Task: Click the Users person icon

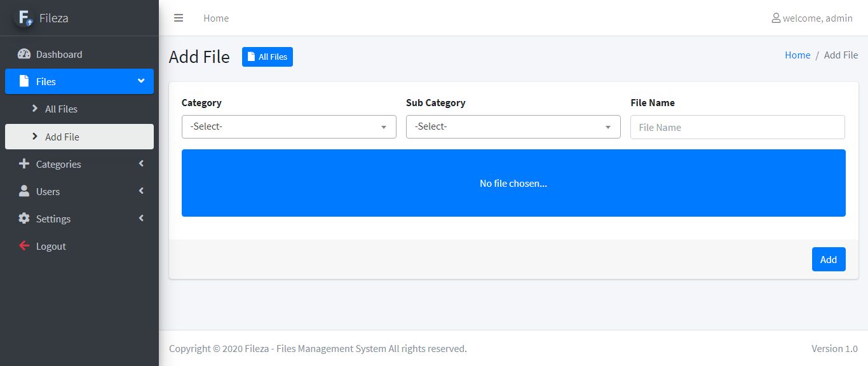Action: pos(24,191)
